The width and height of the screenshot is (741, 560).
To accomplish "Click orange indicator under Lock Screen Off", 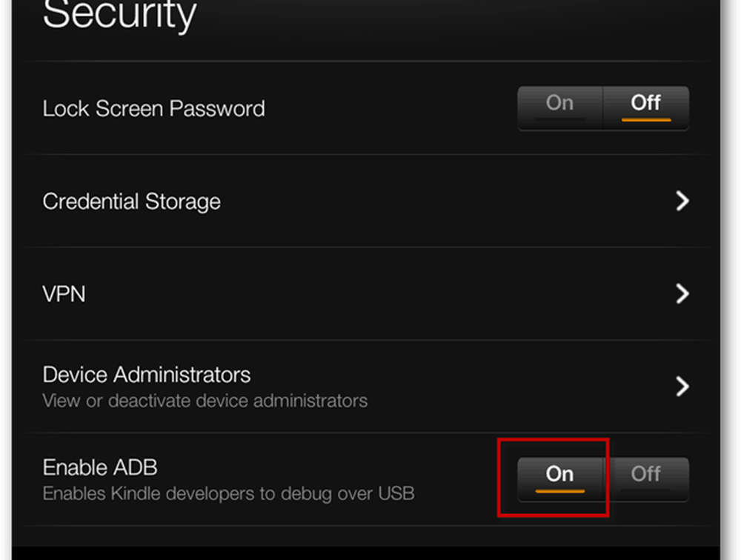I will (x=645, y=119).
